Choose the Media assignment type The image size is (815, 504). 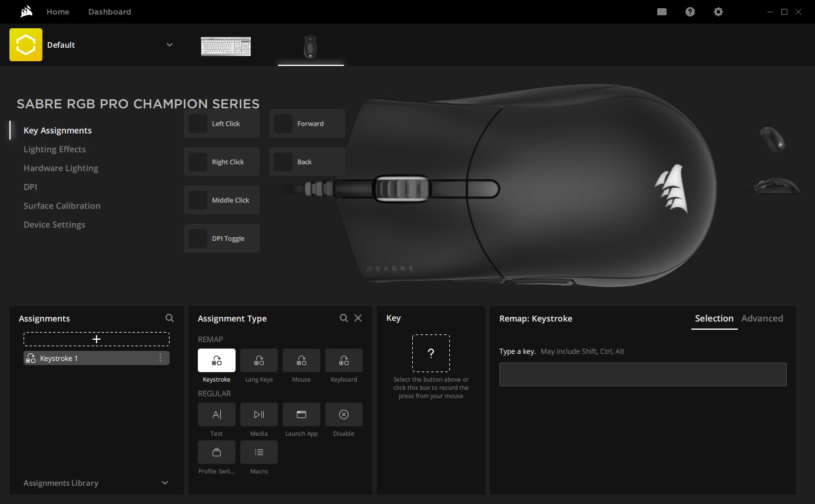(x=259, y=415)
